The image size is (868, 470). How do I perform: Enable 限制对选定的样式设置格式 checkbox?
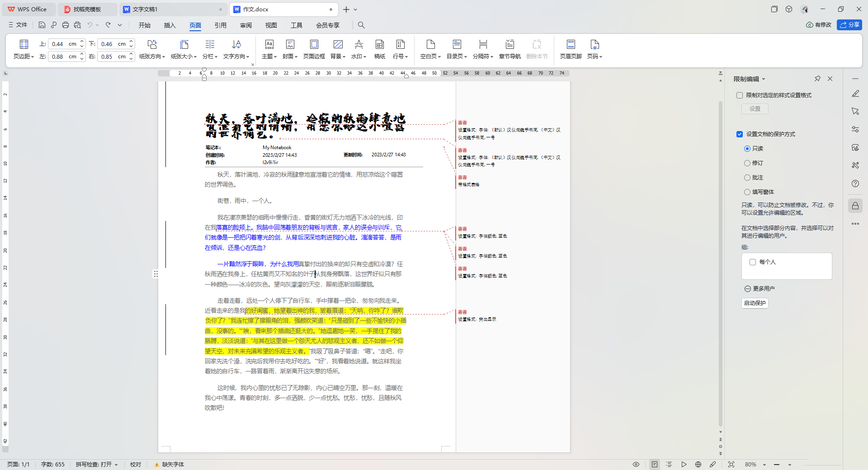(740, 95)
